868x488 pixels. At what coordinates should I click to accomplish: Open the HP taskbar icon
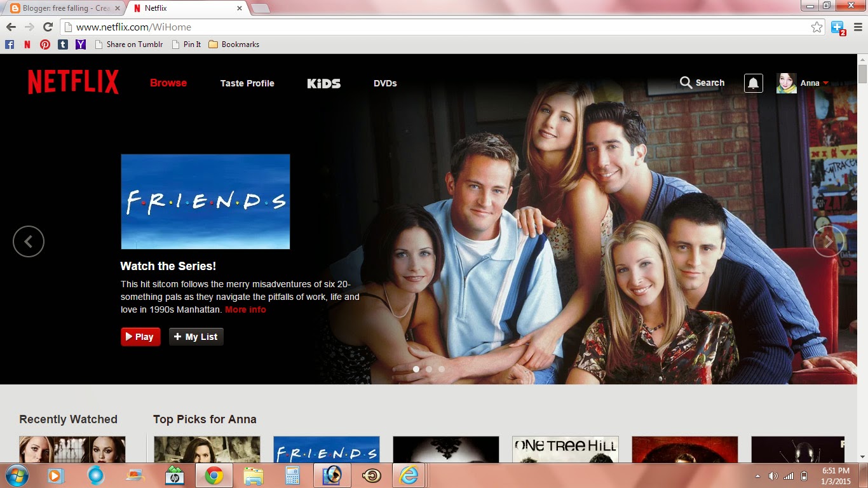coord(173,475)
